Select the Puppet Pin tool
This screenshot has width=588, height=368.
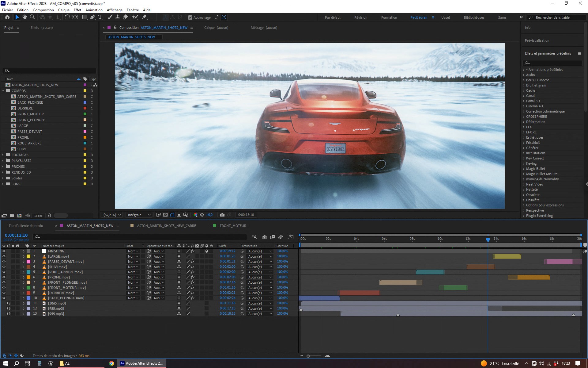[x=145, y=17]
